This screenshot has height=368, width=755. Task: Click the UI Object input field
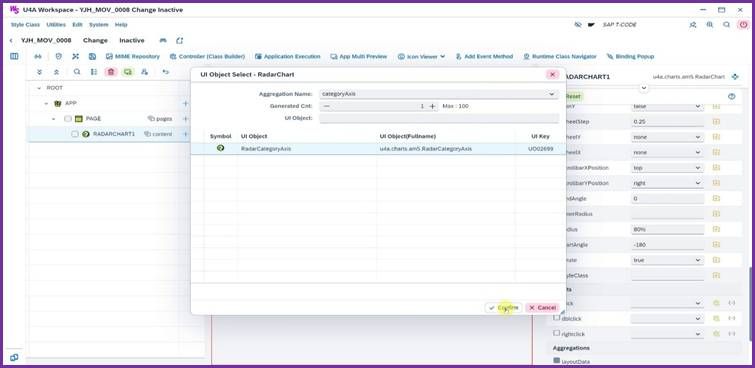[x=439, y=118]
